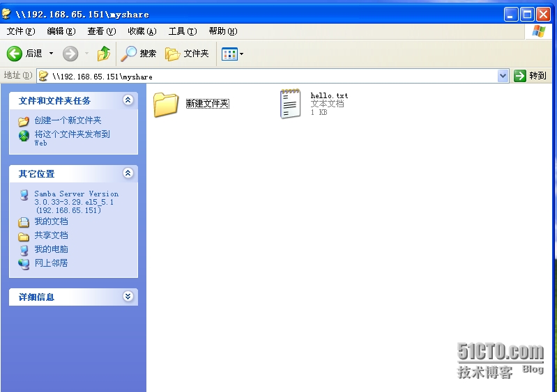
Task: Click the Windows flag logo
Action: pos(539,31)
